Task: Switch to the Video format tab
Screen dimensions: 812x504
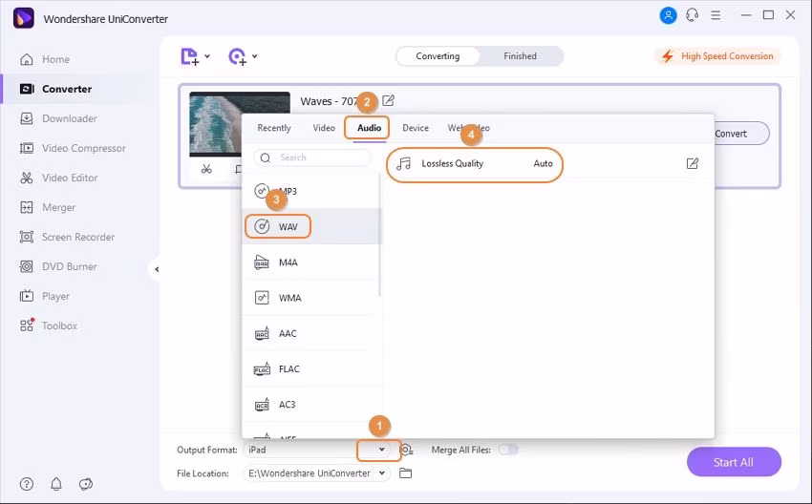Action: [x=324, y=128]
